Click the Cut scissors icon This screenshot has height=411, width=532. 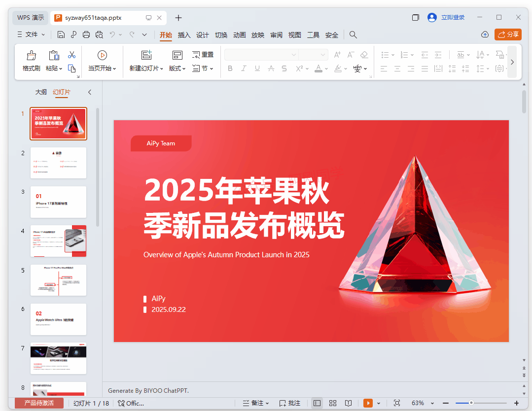(72, 54)
